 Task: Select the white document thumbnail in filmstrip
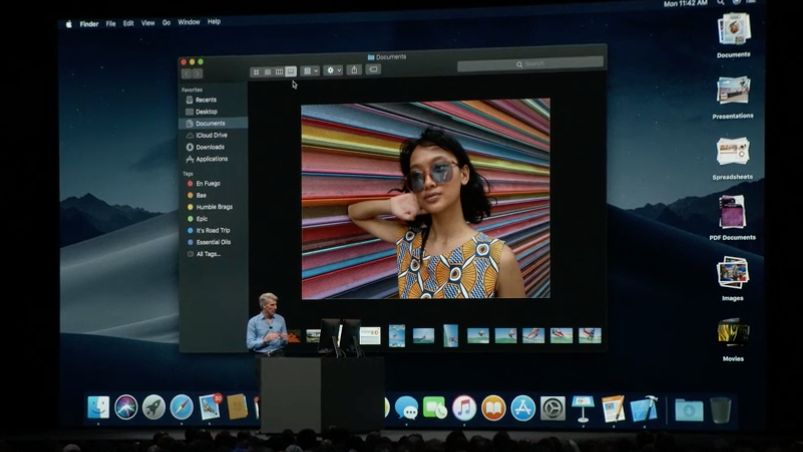click(x=370, y=336)
